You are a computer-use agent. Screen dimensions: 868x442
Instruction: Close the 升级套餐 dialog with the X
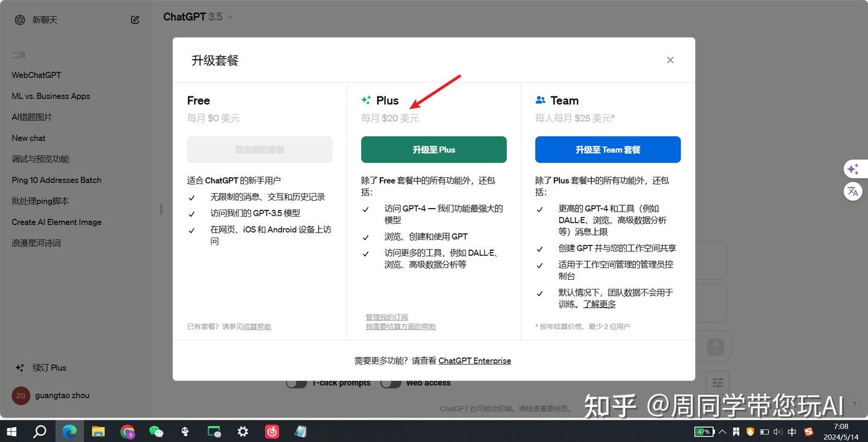(x=670, y=60)
